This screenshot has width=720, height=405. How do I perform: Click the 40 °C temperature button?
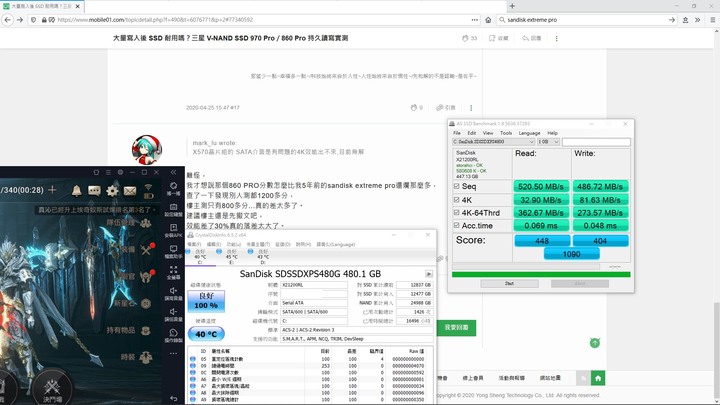pyautogui.click(x=206, y=334)
